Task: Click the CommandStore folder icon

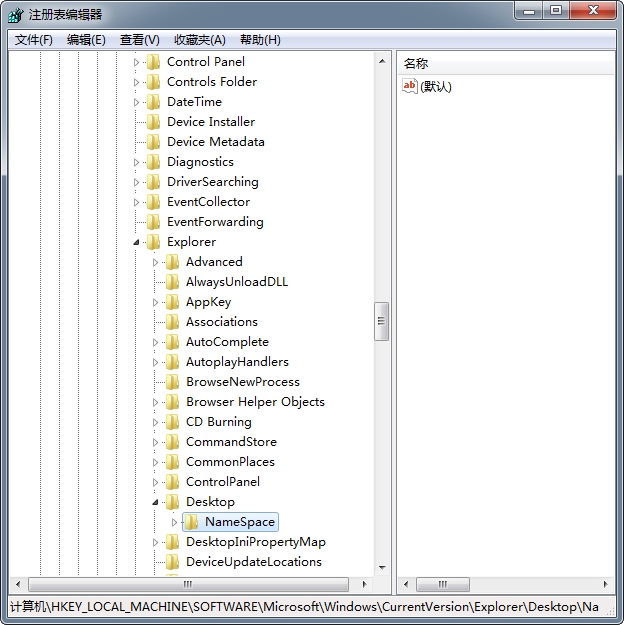Action: click(x=173, y=442)
